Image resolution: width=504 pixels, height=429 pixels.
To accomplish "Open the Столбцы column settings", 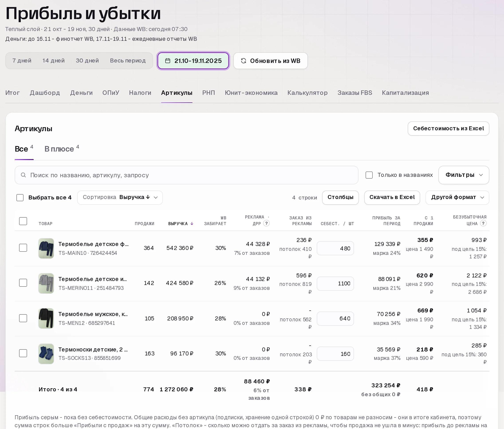I will pos(340,197).
